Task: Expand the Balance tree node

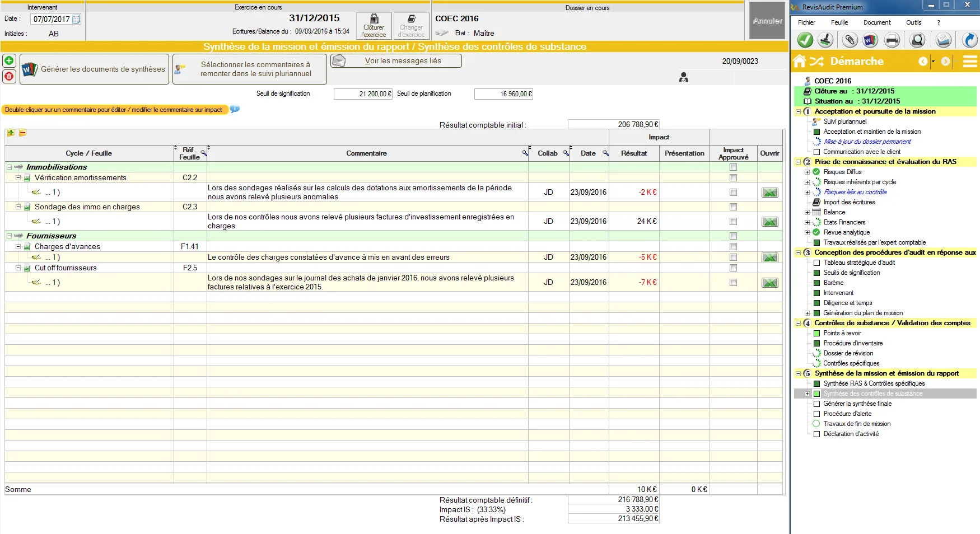Action: point(807,212)
